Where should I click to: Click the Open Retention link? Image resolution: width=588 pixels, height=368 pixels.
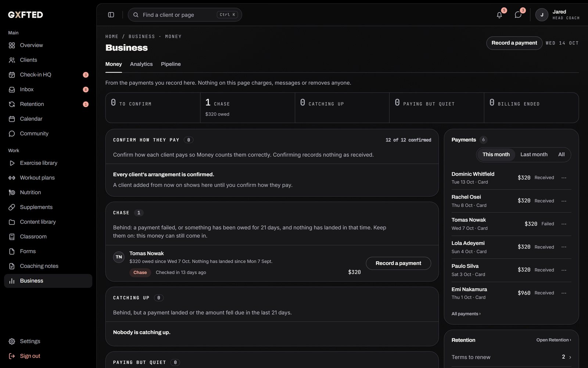[553, 340]
